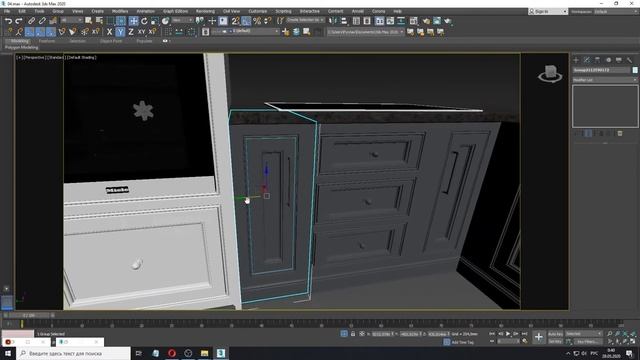Click the Key Filters button
Screen dimensions: 640x360
587,341
